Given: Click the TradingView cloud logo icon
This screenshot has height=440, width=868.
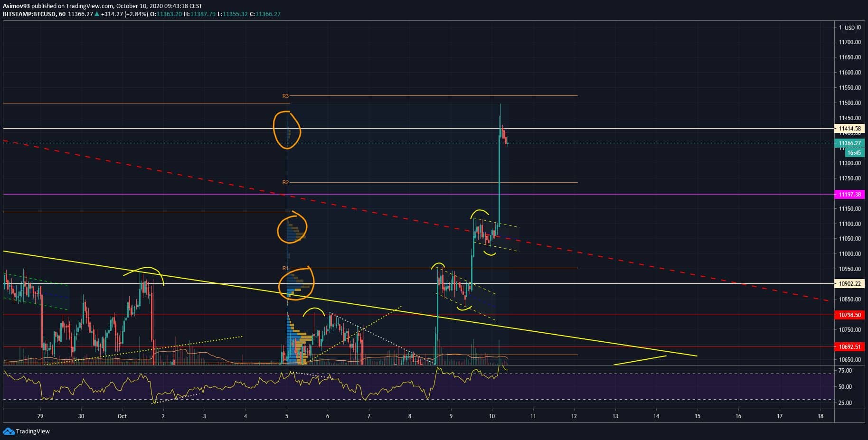Looking at the screenshot, I should tap(9, 431).
